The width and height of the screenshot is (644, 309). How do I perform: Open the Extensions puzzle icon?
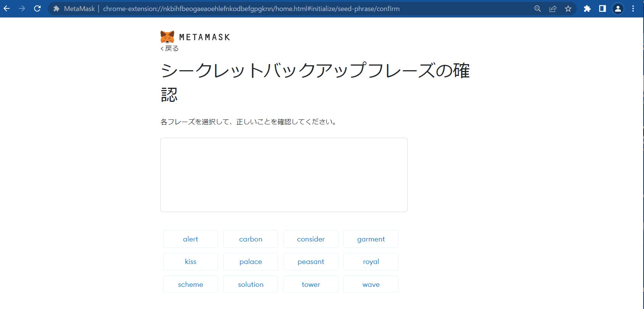tap(587, 8)
